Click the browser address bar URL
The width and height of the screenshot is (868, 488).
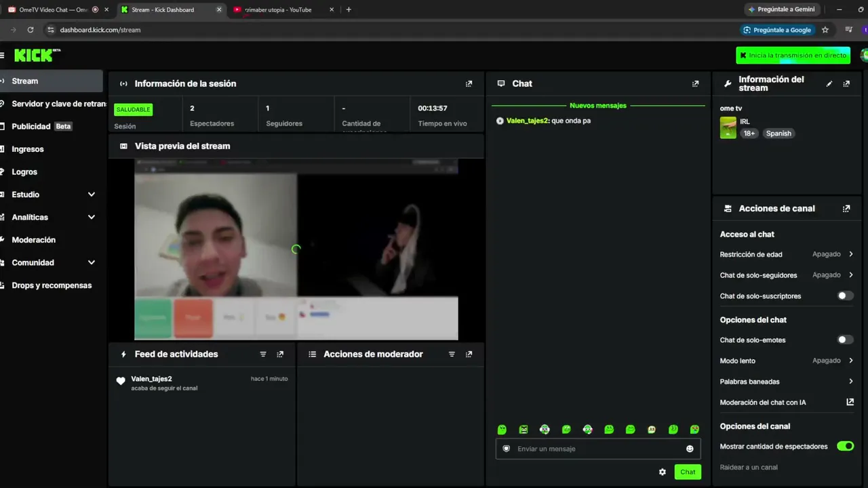100,30
